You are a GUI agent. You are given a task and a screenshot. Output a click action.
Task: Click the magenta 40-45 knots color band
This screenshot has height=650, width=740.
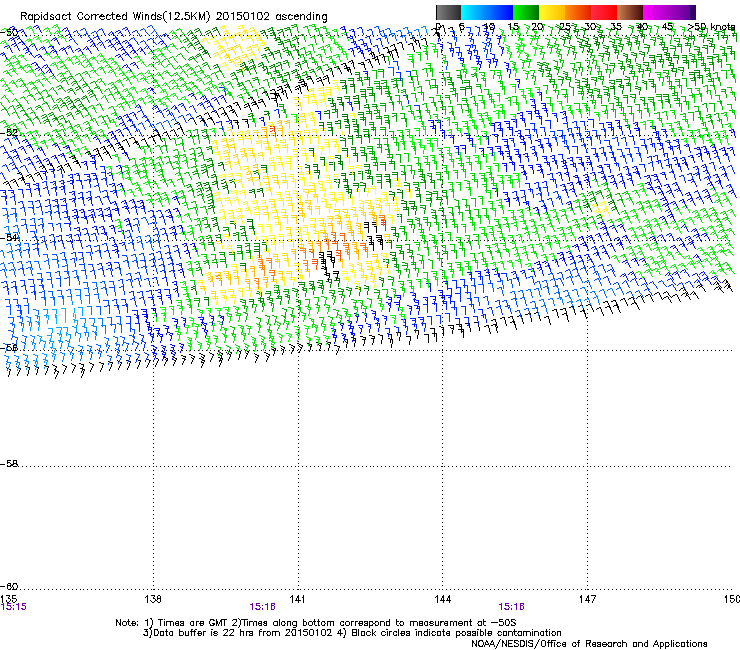click(656, 12)
